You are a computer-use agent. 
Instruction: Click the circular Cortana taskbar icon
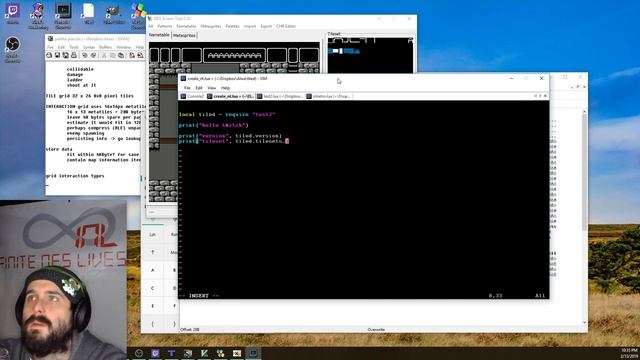139,353
